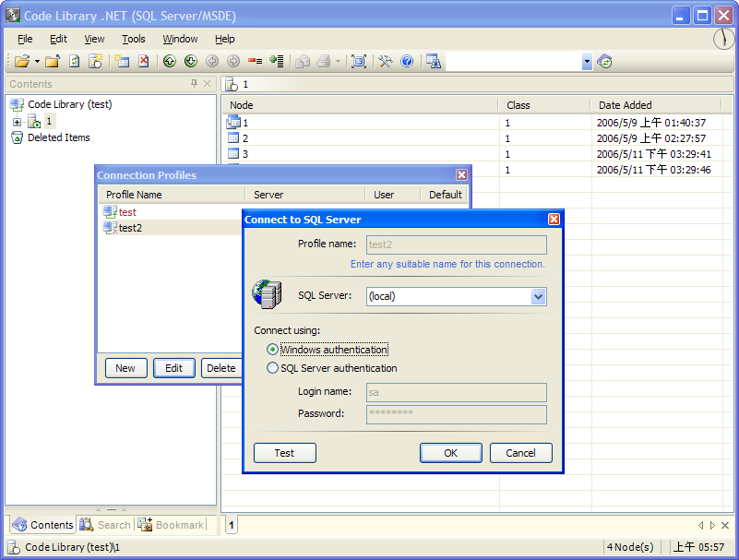This screenshot has height=560, width=739.
Task: Click the New button in Connection Profiles
Action: coord(125,368)
